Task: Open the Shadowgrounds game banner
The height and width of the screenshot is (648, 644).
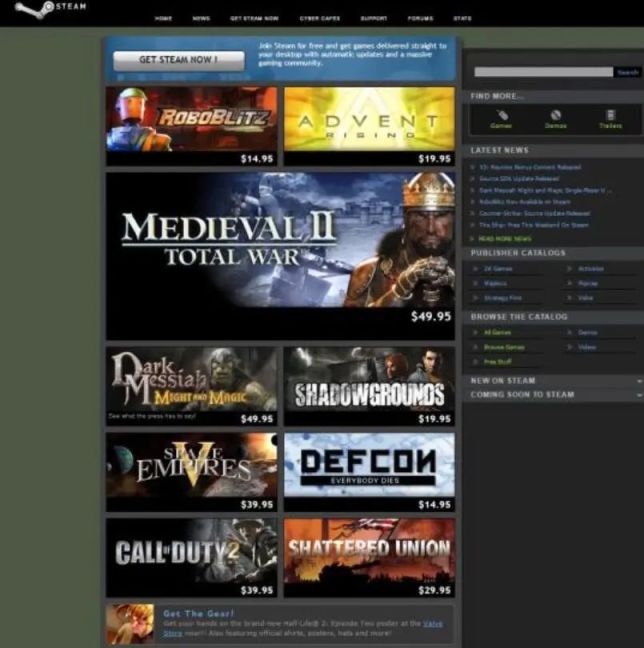Action: click(x=369, y=386)
